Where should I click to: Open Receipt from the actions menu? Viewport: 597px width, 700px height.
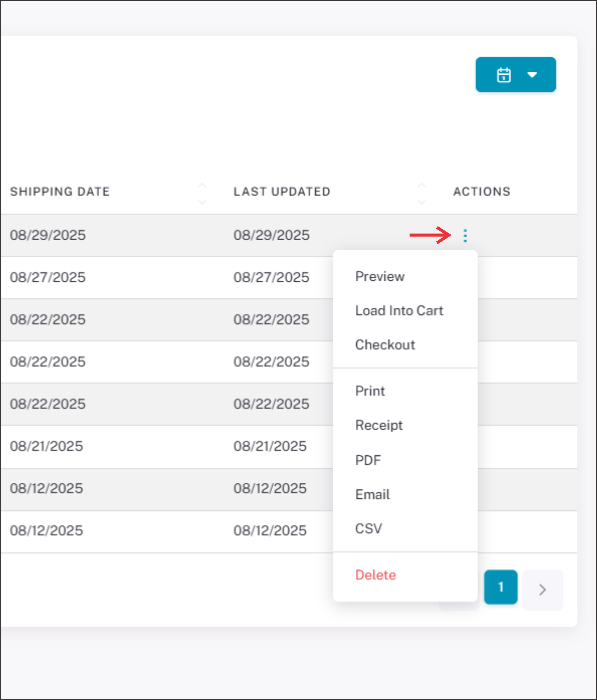pyautogui.click(x=379, y=425)
